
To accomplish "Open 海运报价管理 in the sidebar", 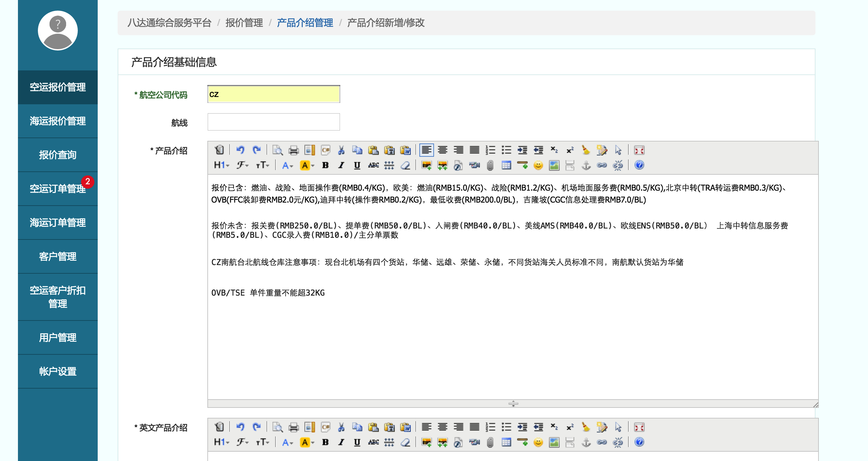I will (57, 121).
